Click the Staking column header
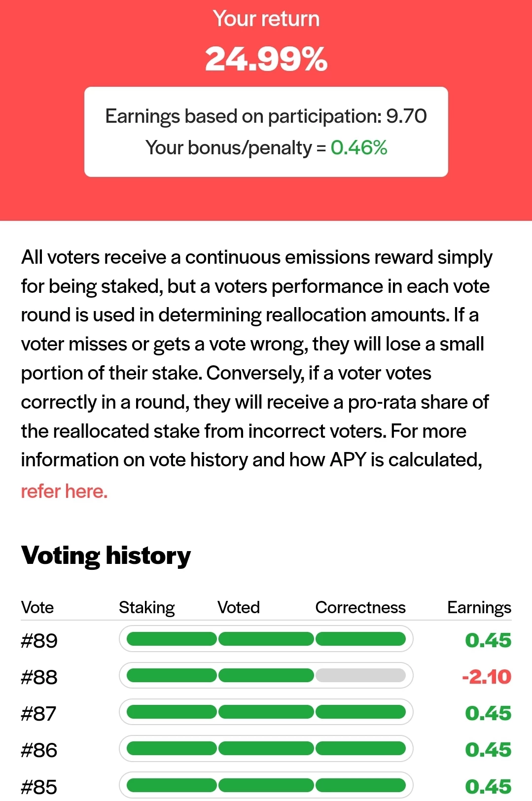The height and width of the screenshot is (801, 532). coord(147,607)
